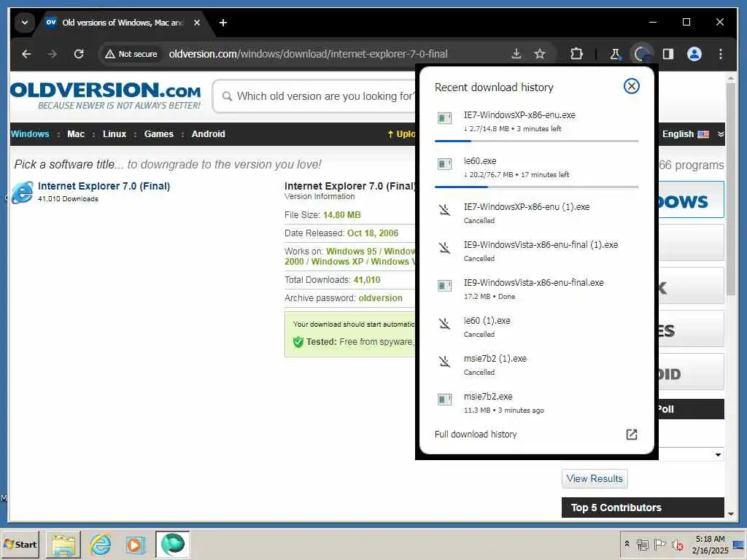Click the Action Center flag tray icon
Screen dimensions: 747x560
[659, 544]
